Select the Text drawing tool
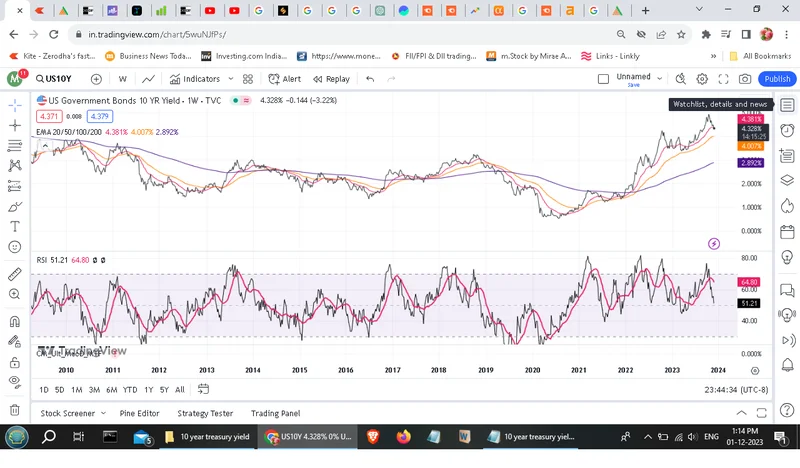Screen dimensions: 800x468 pos(15,226)
